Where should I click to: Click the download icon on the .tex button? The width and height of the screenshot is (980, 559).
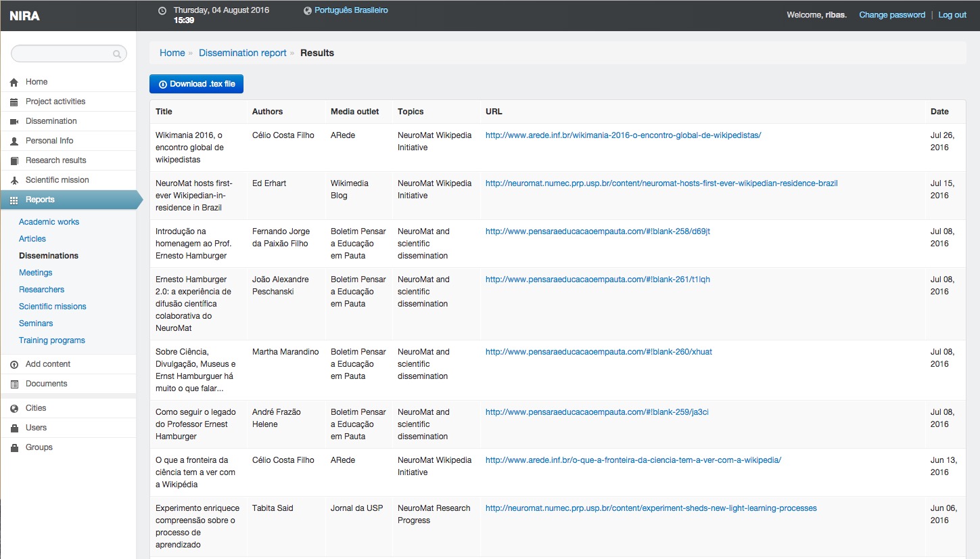(162, 85)
